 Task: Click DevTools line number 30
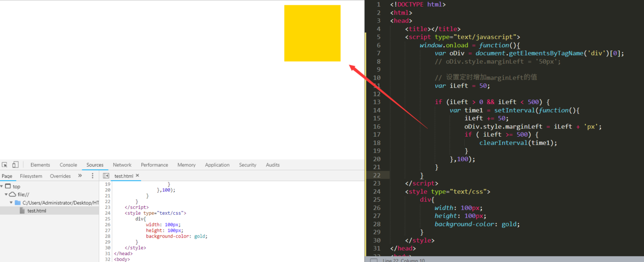point(108,247)
